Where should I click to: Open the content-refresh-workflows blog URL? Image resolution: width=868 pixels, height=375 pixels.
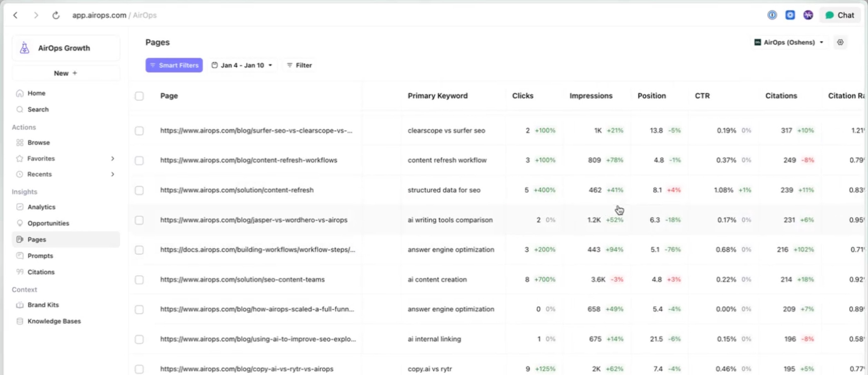pyautogui.click(x=249, y=160)
